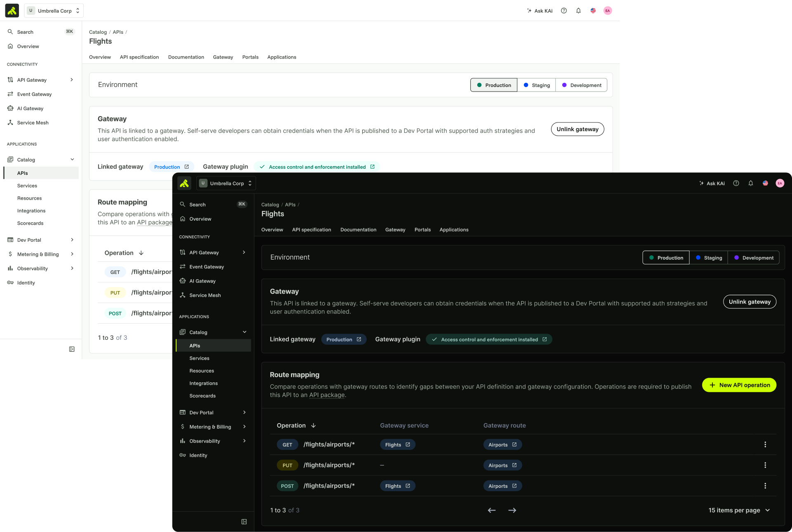Switch to API specification tab in dark window
Image resolution: width=792 pixels, height=532 pixels.
click(x=311, y=230)
